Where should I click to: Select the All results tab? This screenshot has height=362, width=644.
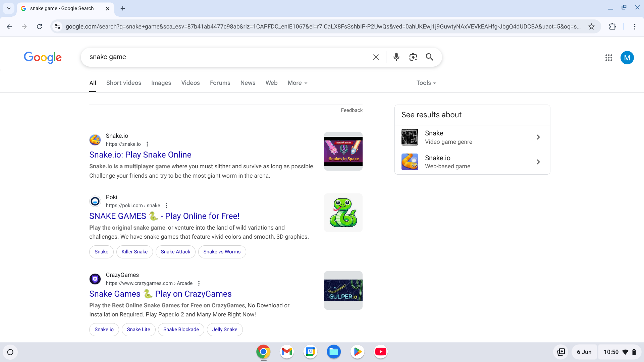click(x=93, y=83)
